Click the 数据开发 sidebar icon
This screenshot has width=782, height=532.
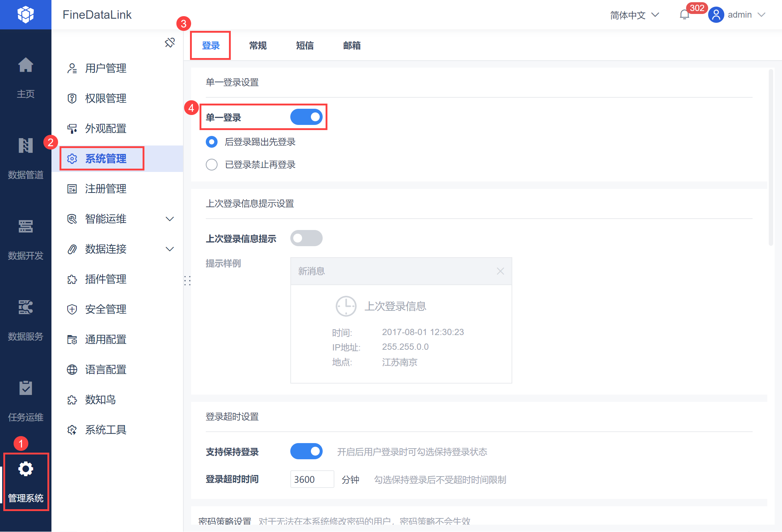click(25, 227)
